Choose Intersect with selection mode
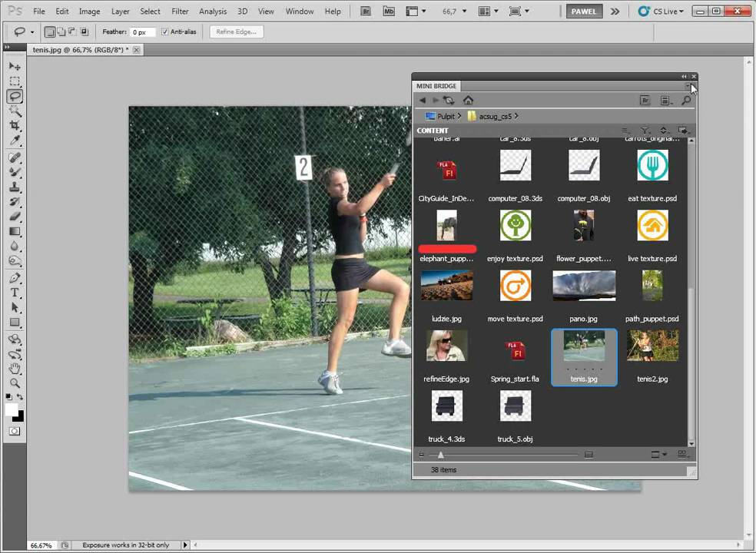 [x=84, y=31]
